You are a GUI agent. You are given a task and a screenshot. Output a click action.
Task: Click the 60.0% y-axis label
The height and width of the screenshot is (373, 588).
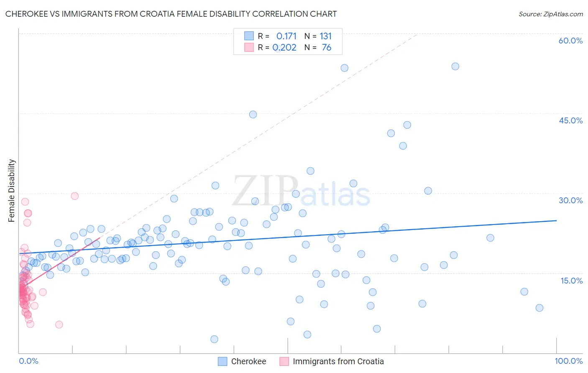570,41
